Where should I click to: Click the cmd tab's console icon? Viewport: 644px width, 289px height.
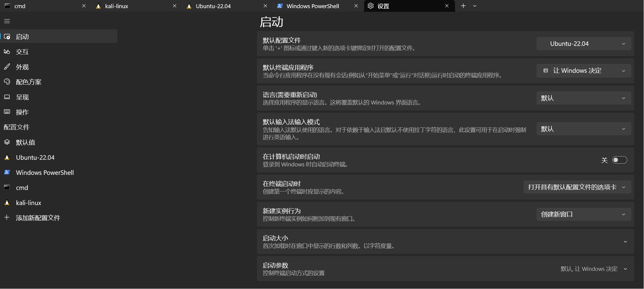(x=7, y=6)
